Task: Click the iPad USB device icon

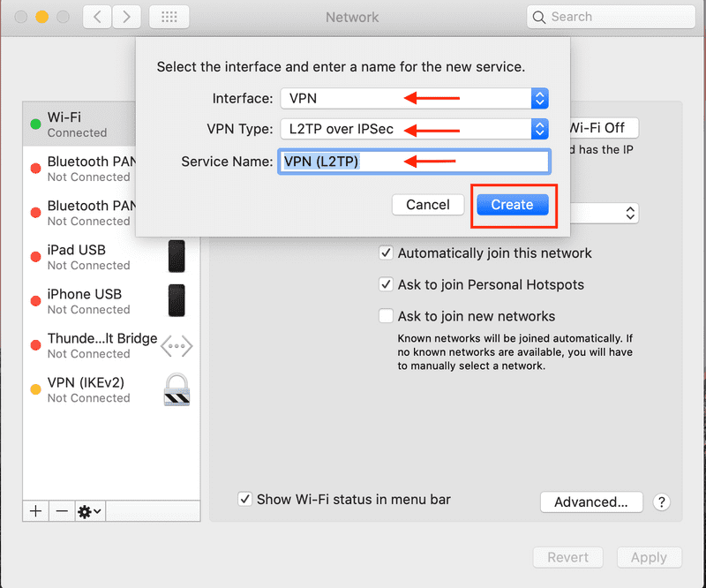Action: click(176, 256)
